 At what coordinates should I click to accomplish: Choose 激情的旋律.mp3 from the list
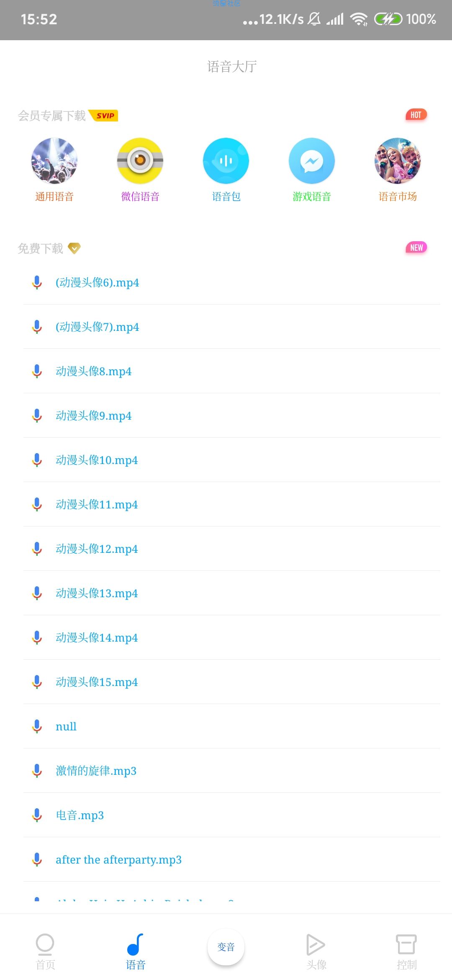pos(231,771)
